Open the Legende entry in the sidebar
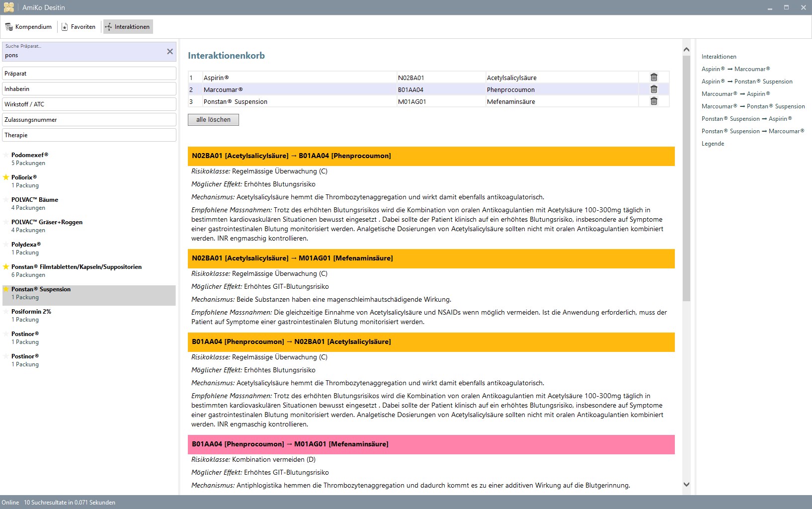 click(713, 143)
